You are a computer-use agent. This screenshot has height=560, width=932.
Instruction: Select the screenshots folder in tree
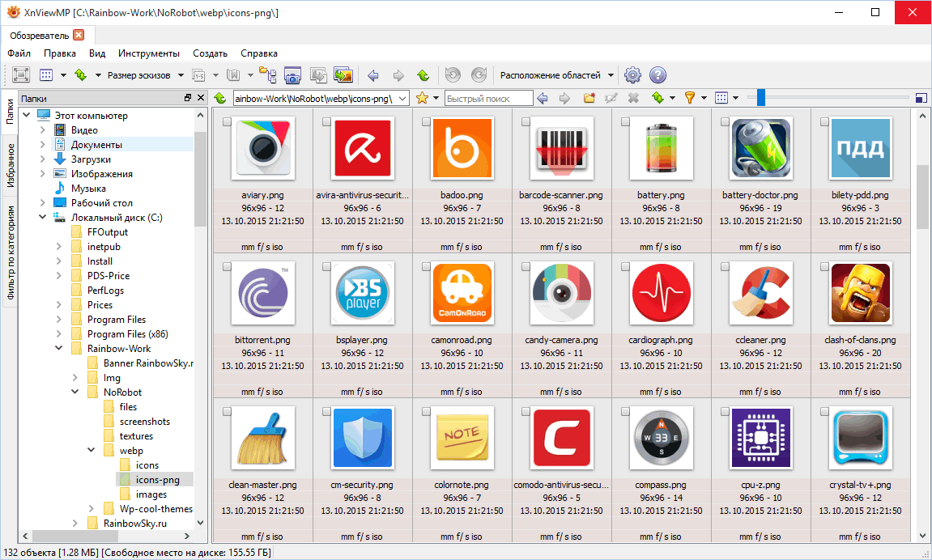coord(144,422)
